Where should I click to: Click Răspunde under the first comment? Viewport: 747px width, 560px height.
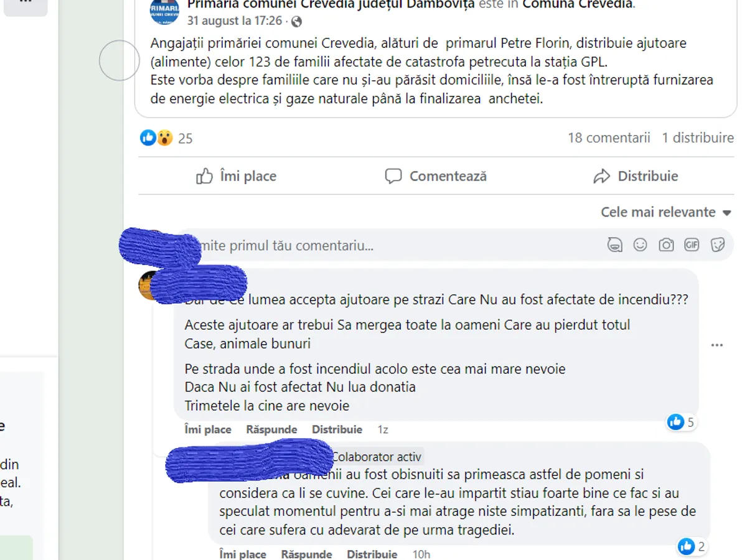tap(271, 429)
